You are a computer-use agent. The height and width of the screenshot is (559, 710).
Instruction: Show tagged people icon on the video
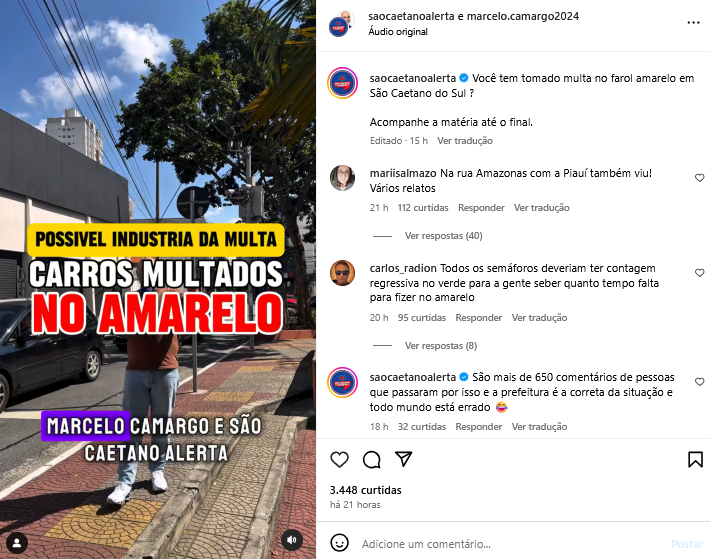coord(17,543)
